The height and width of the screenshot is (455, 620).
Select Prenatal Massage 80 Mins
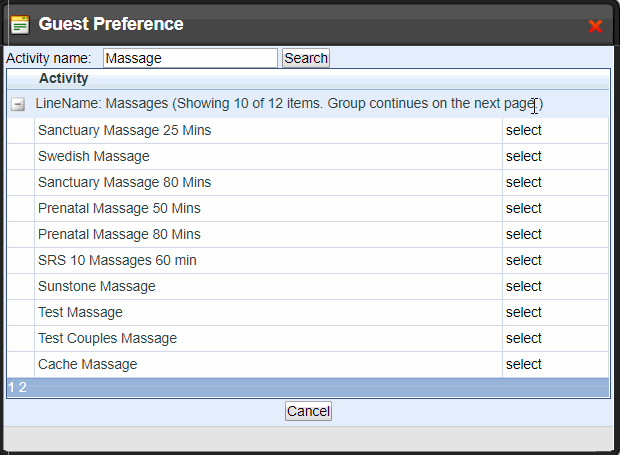pos(523,234)
